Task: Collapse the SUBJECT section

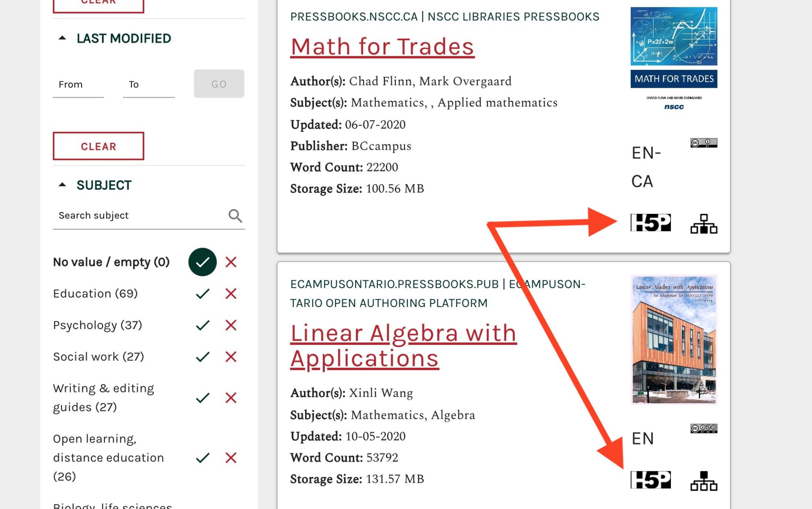Action: click(62, 184)
